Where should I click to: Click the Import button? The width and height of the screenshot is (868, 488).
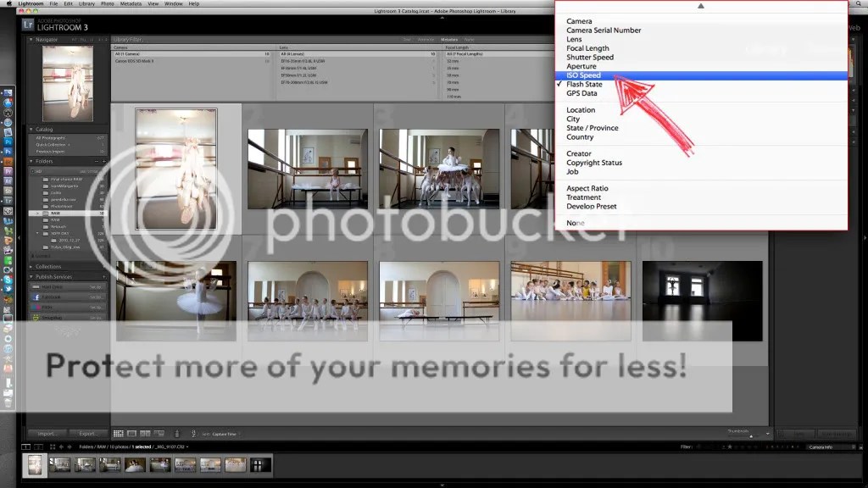[47, 434]
